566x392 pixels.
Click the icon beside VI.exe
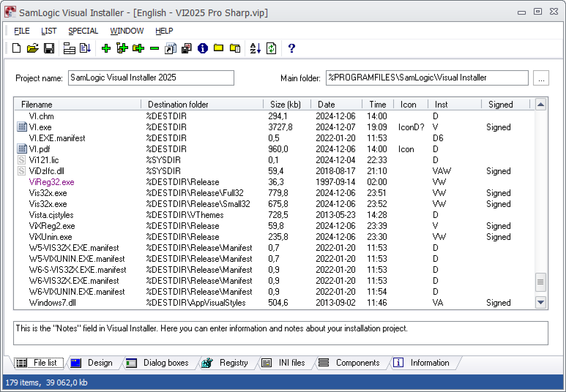point(22,127)
